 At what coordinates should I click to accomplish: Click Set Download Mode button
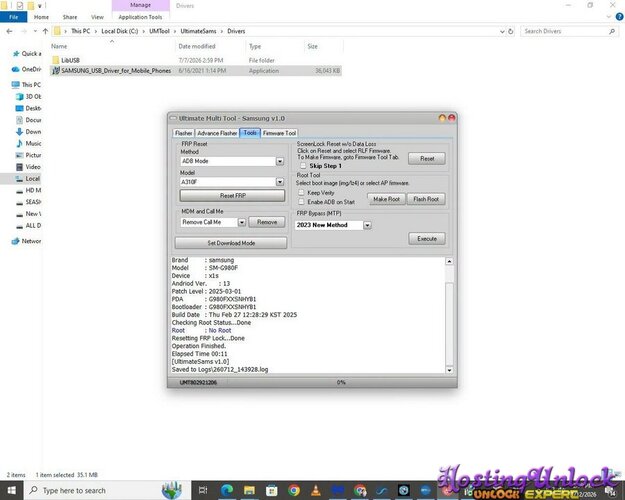click(x=231, y=243)
